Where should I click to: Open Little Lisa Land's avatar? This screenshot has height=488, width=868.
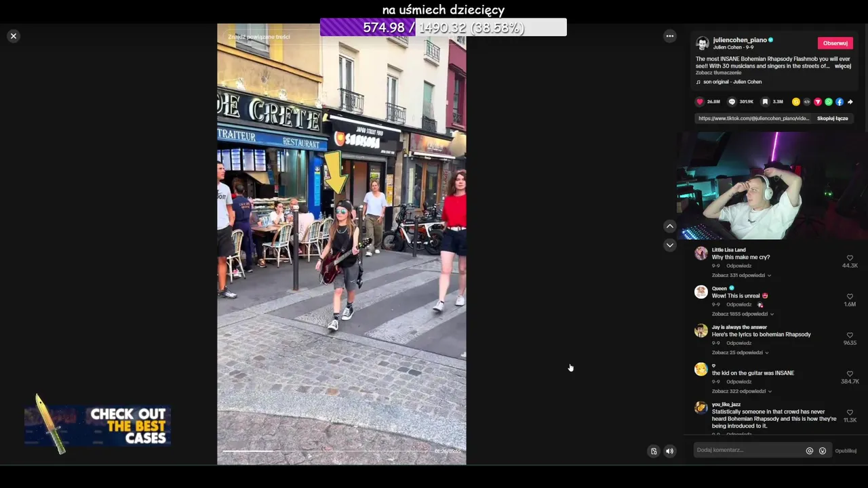tap(701, 253)
